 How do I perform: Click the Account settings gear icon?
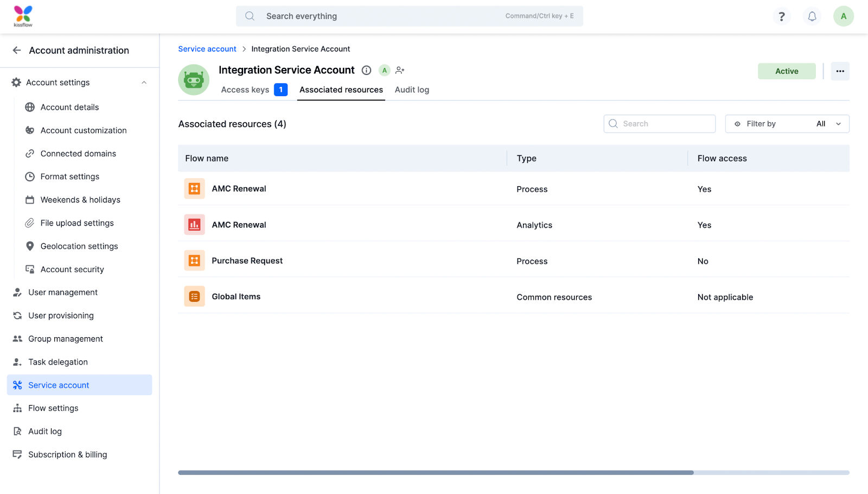(x=16, y=83)
